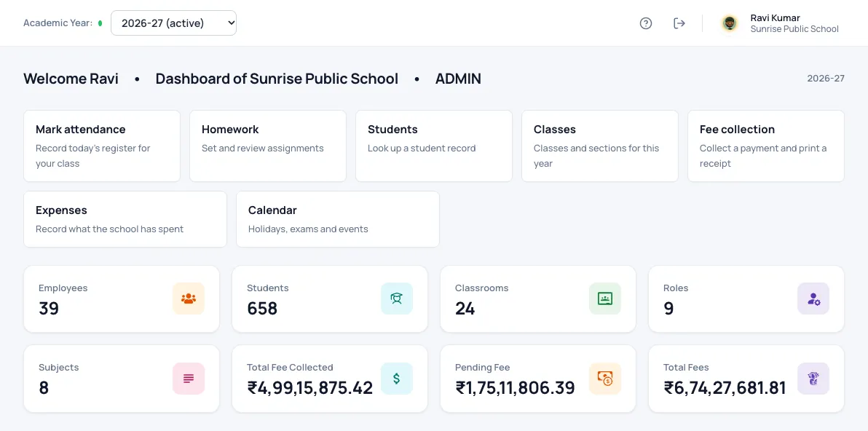
Task: Click the Students graduate cap icon
Action: [396, 298]
